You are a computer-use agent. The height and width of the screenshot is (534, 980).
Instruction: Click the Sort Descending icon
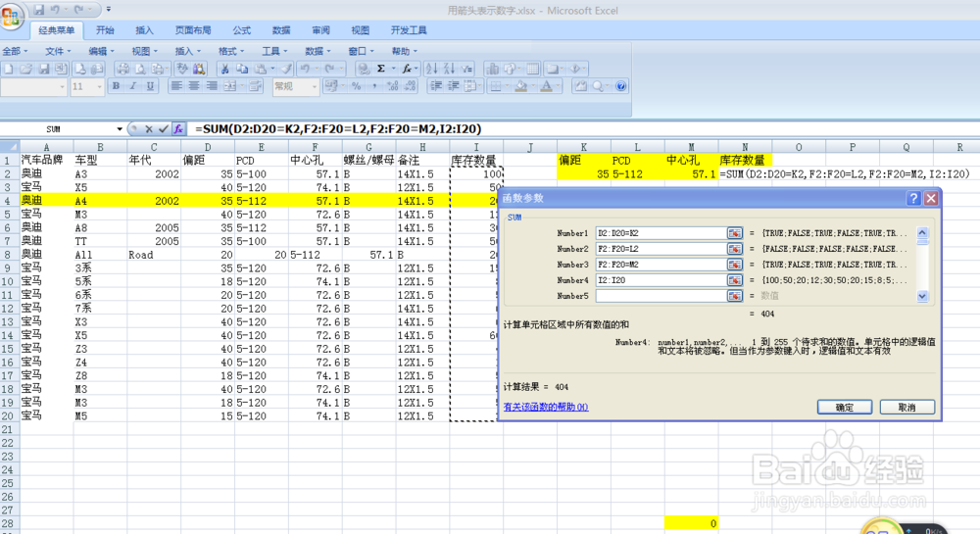coord(450,69)
